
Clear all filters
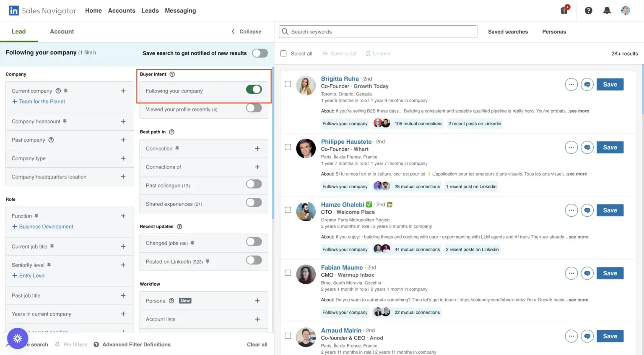(x=257, y=345)
